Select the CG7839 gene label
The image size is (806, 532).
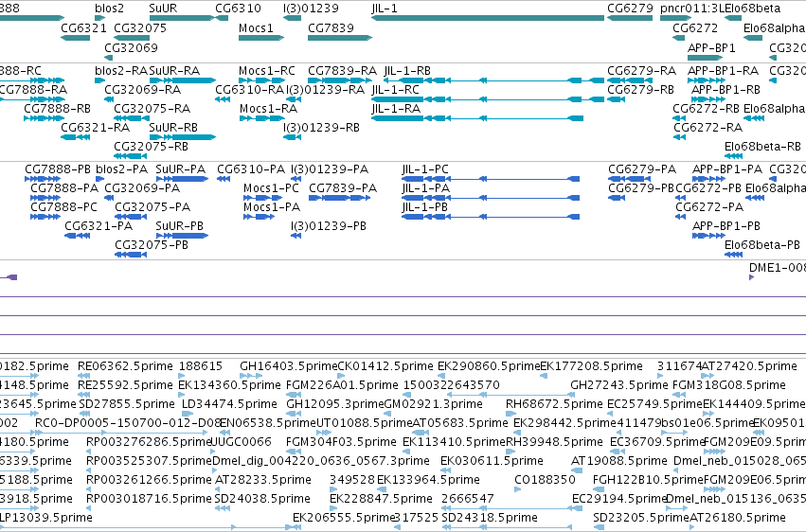(x=331, y=27)
